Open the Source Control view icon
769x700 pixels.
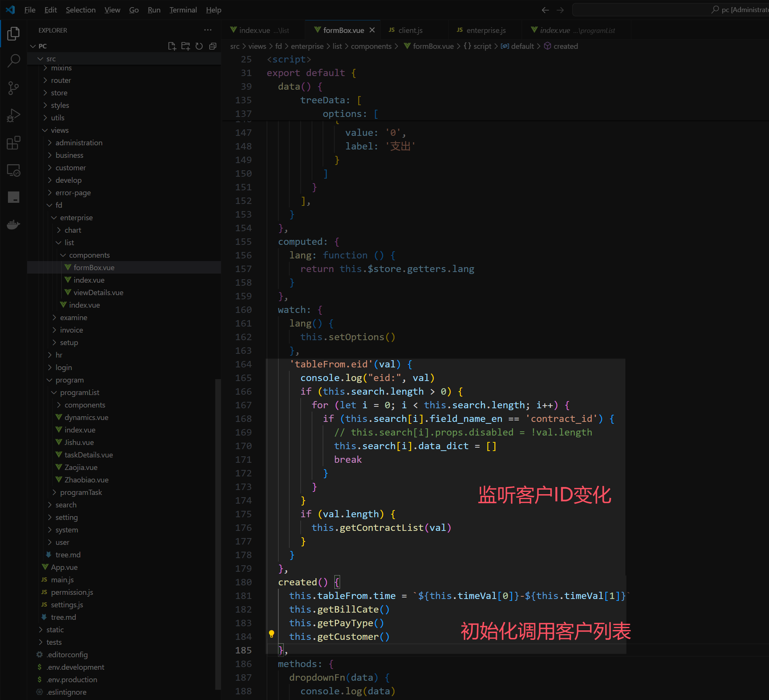tap(13, 88)
